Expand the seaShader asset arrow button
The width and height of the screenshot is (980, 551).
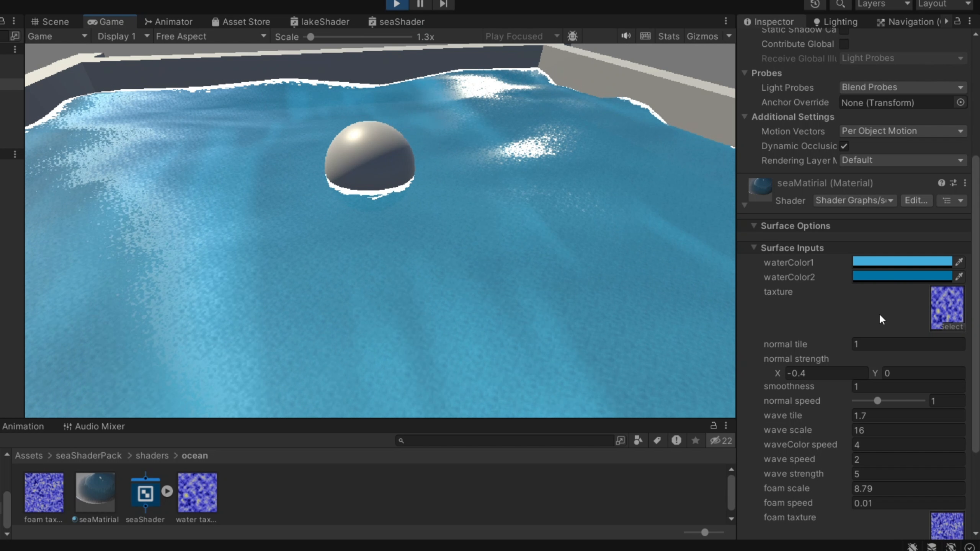click(x=167, y=491)
